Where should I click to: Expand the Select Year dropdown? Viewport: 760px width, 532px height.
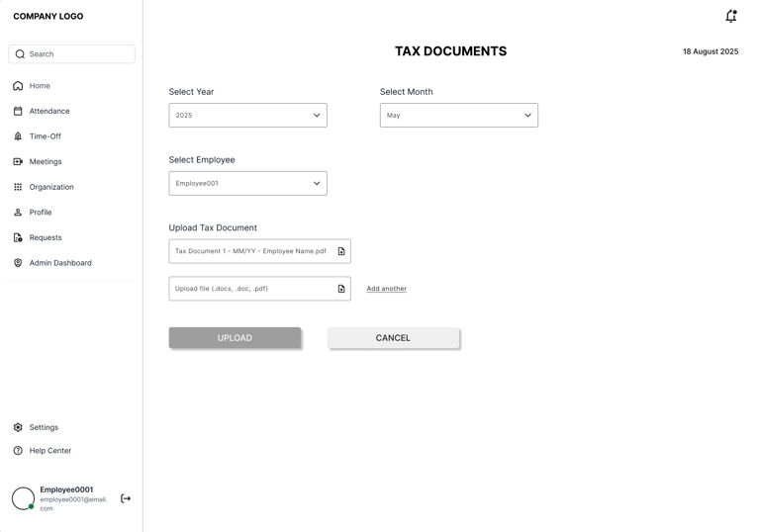247,116
